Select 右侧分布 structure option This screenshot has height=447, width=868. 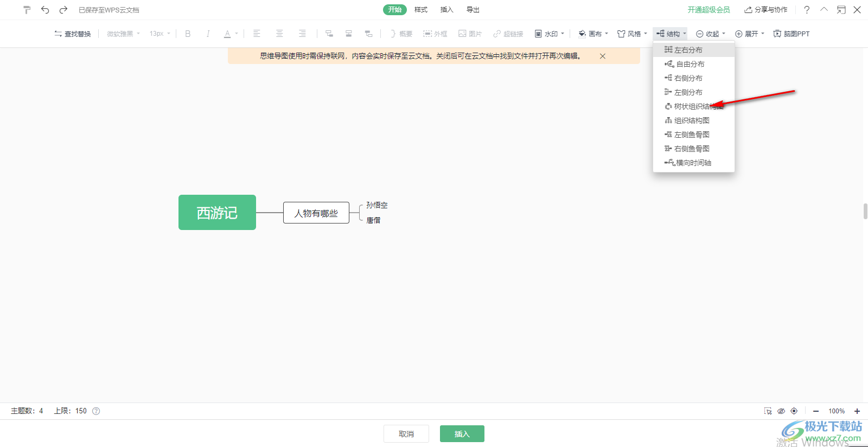click(x=694, y=78)
